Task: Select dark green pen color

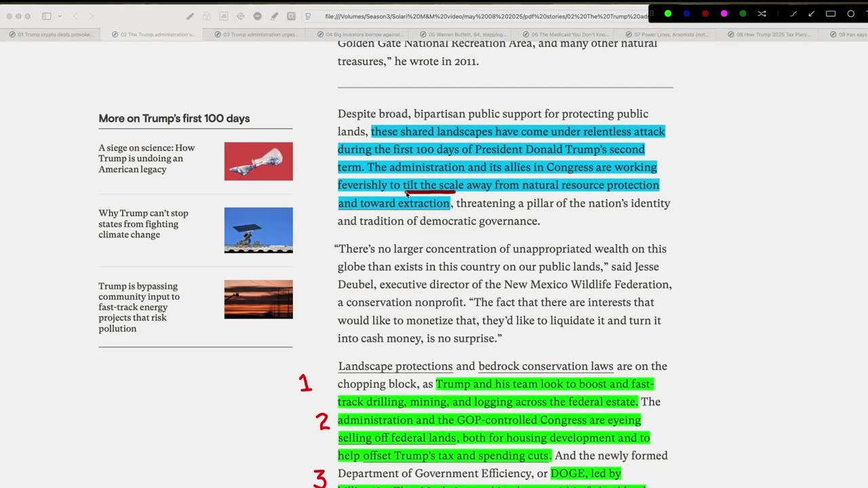Action: coord(743,14)
